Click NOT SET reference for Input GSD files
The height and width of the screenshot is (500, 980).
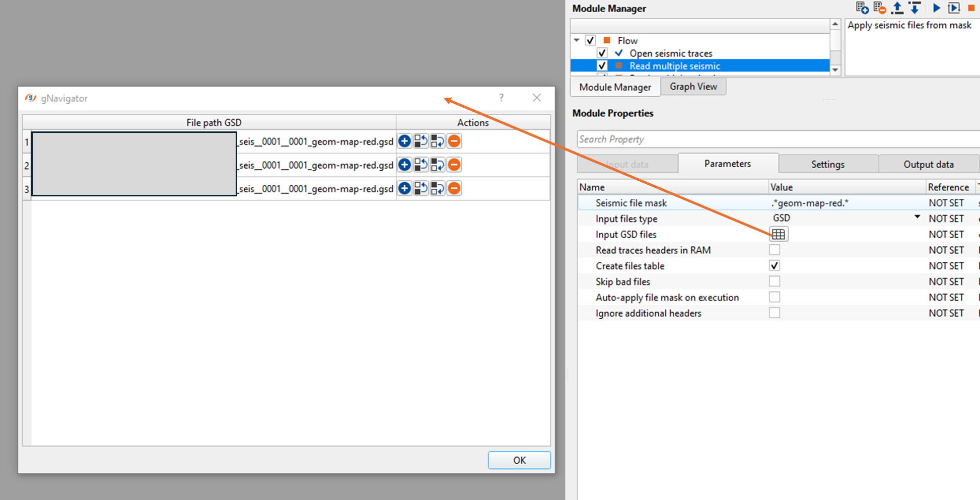pyautogui.click(x=946, y=234)
